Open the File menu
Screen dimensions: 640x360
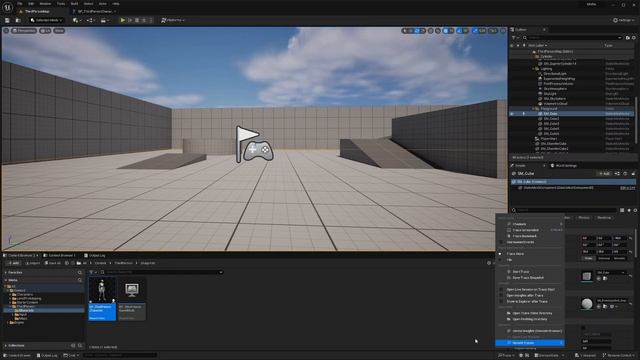[20, 4]
